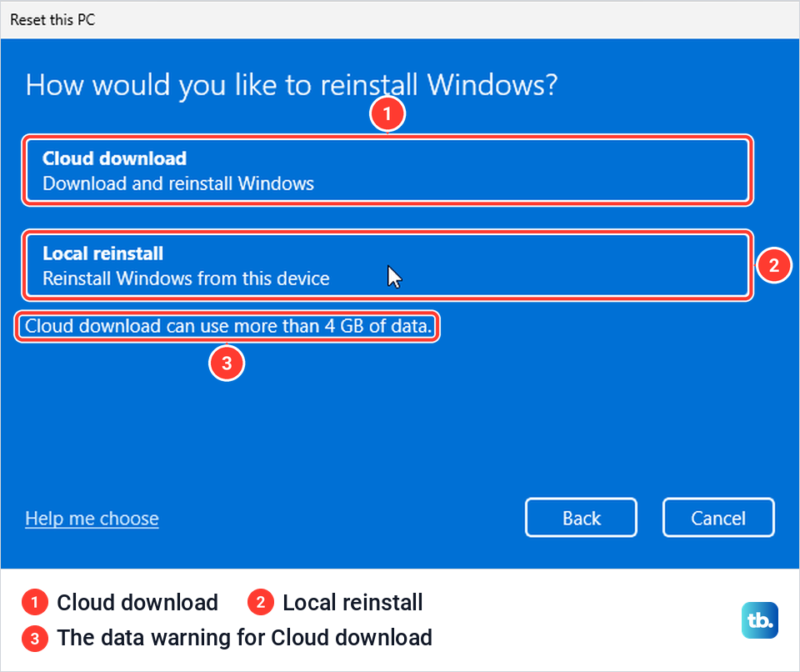The width and height of the screenshot is (800, 672).
Task: Open the Help me choose link
Action: (x=92, y=519)
